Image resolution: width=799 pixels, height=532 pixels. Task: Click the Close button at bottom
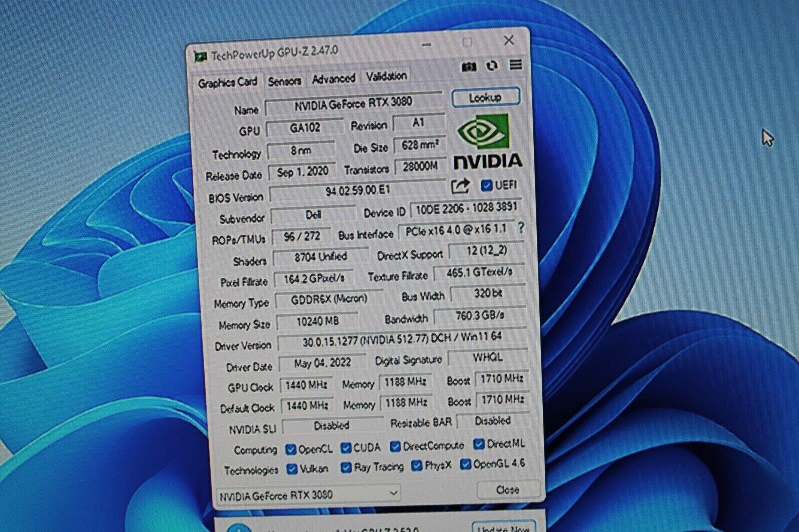(508, 490)
